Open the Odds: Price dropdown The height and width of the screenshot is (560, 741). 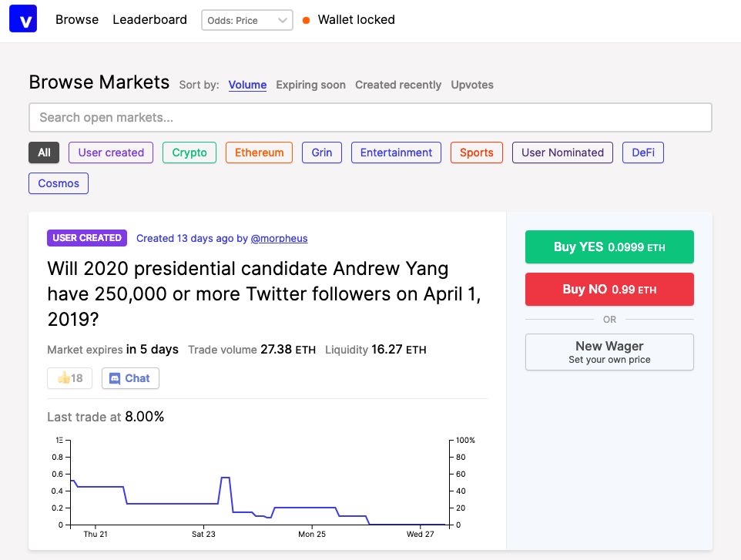[247, 20]
